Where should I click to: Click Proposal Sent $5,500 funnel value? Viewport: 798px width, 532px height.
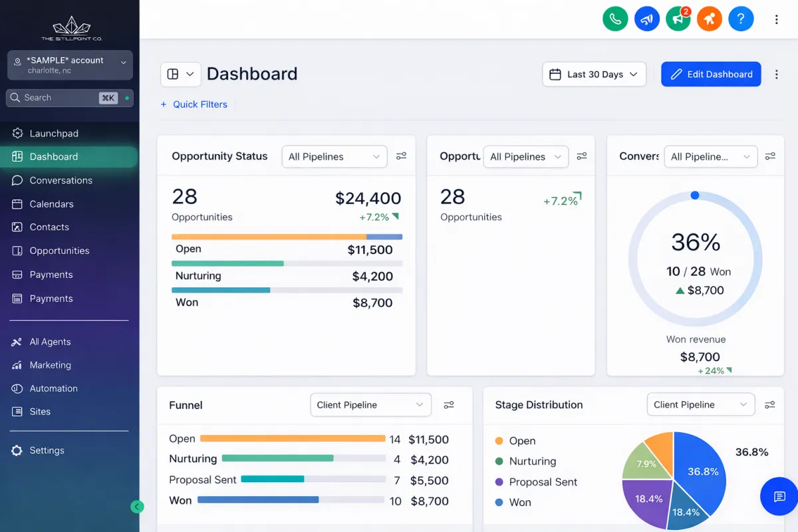pyautogui.click(x=429, y=480)
